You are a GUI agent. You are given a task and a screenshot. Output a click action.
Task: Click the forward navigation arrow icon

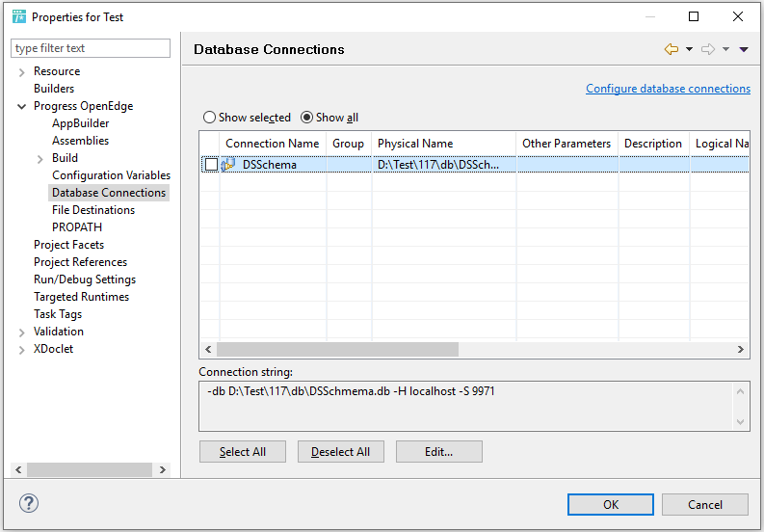(708, 49)
